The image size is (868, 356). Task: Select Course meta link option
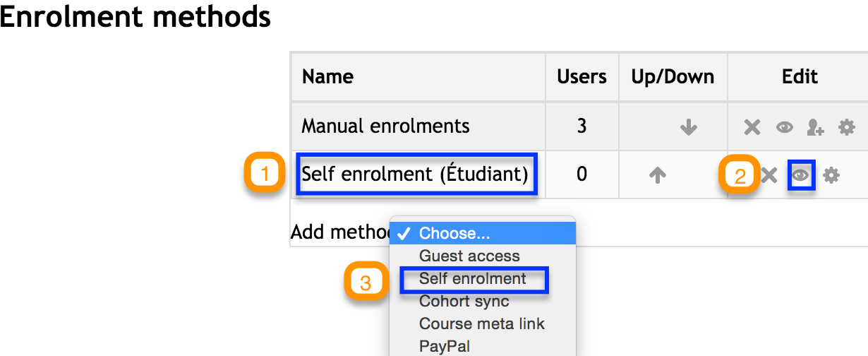(483, 324)
